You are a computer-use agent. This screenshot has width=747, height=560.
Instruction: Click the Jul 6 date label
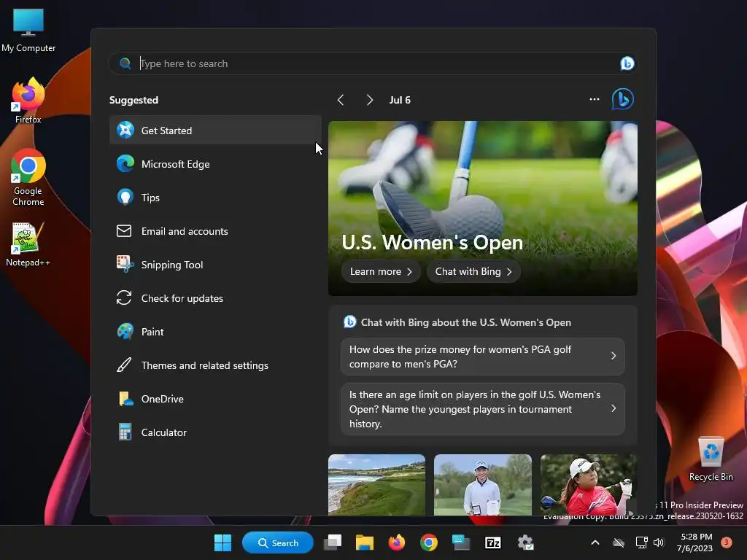tap(400, 100)
